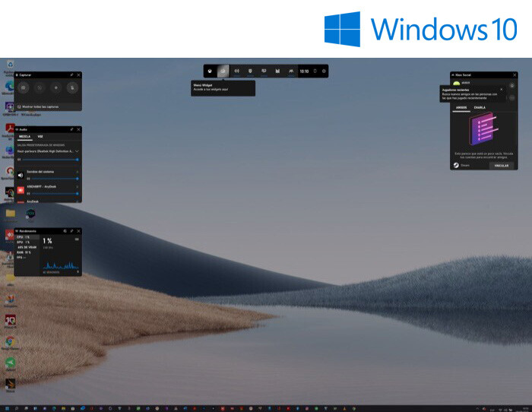Viewport: 532px width, 412px height.
Task: Click the Steam logo in Xbox Social
Action: pyautogui.click(x=456, y=165)
